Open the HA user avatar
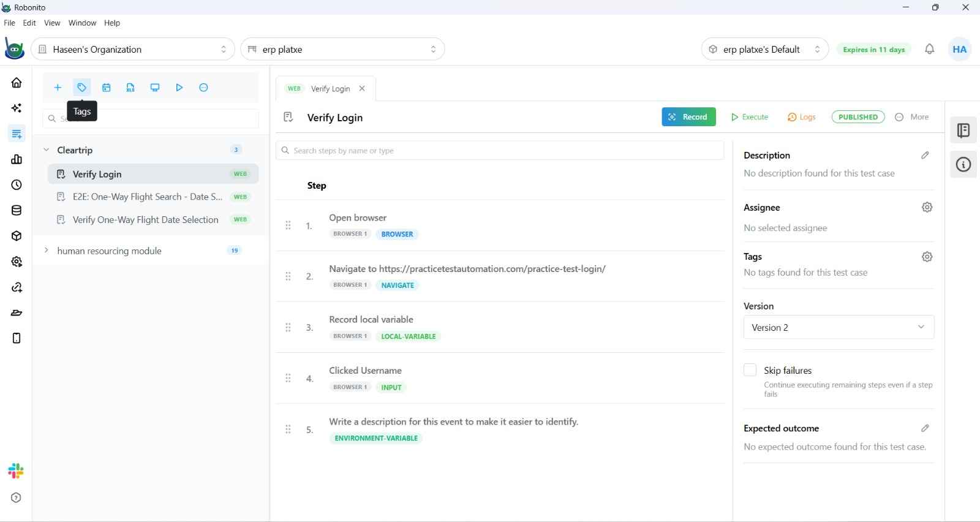Viewport: 980px width, 522px height. click(960, 49)
